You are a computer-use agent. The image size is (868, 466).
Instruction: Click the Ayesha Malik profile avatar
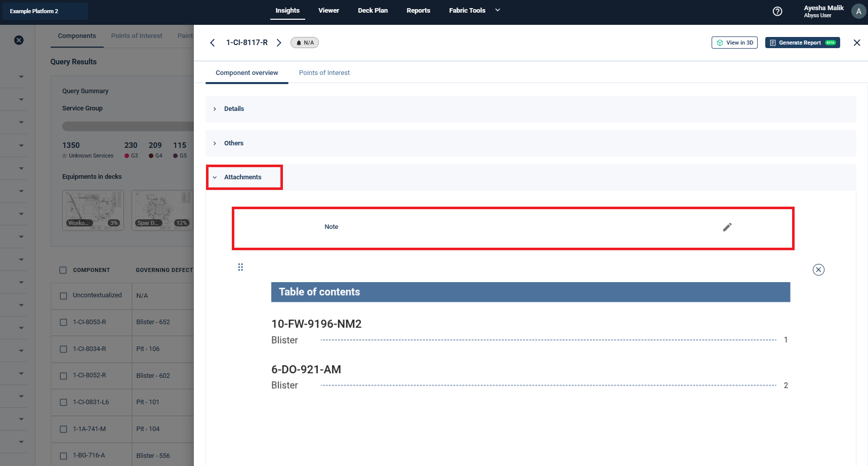coord(858,11)
